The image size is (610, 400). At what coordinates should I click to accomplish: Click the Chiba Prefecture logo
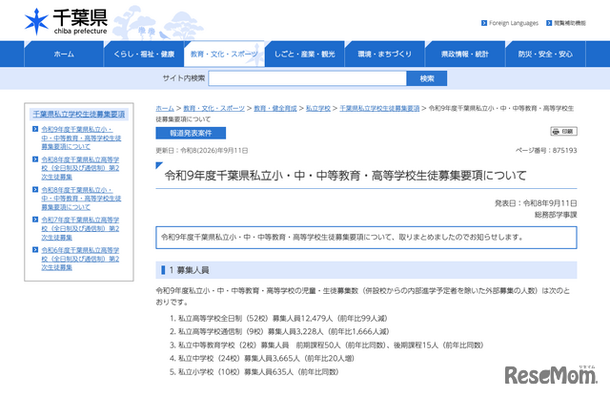[x=66, y=21]
